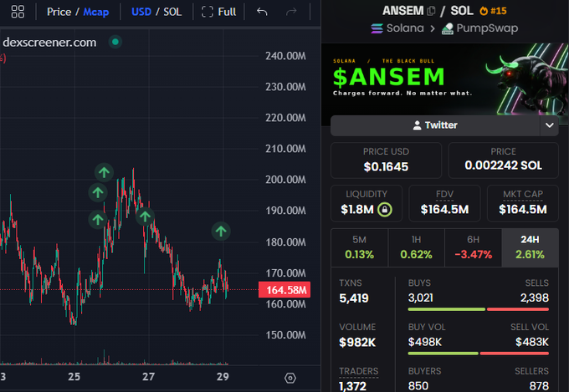Undo last chart action arrow
The width and height of the screenshot is (569, 392).
click(262, 12)
